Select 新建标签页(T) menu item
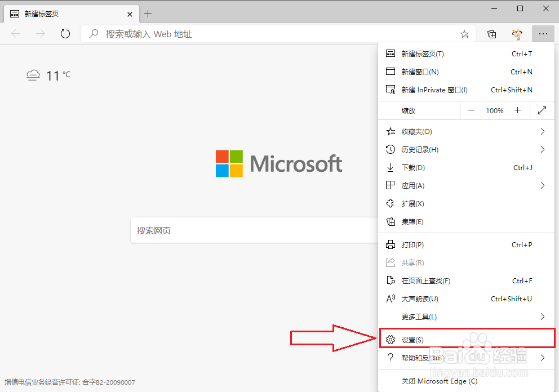Screen dimensions: 559x392 (466, 54)
